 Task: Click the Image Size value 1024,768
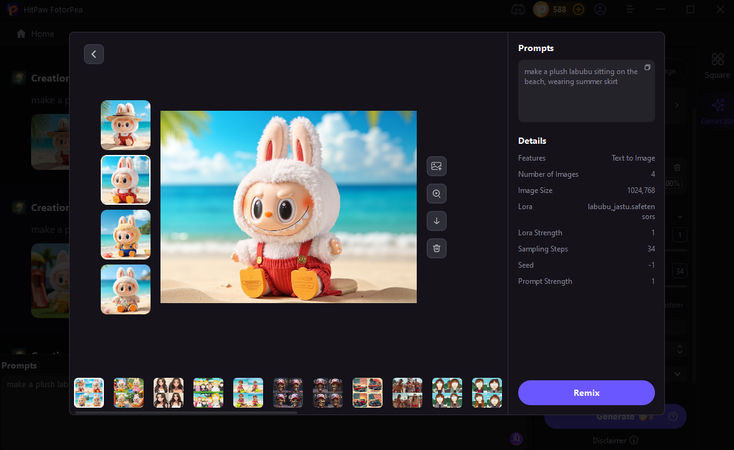[641, 190]
